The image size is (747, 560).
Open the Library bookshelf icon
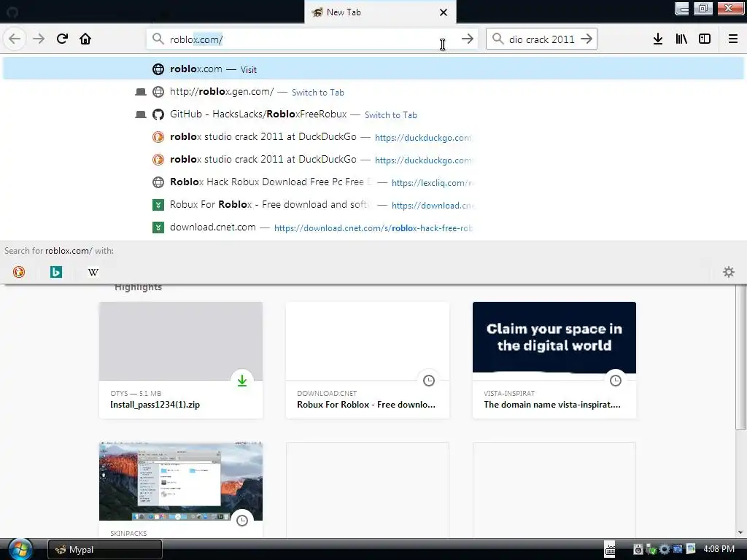click(681, 39)
